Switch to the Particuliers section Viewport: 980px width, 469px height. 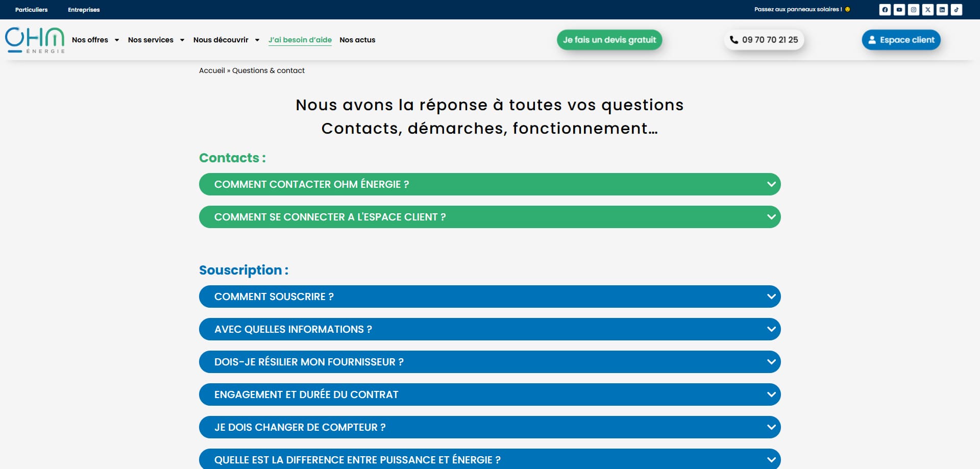click(31, 10)
